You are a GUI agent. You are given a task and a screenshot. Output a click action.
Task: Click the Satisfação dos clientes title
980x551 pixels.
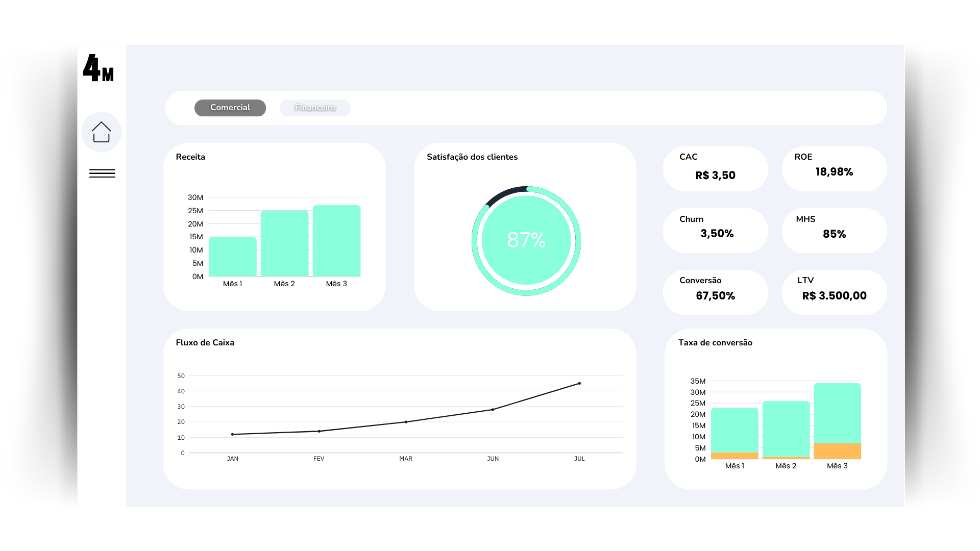(x=472, y=157)
